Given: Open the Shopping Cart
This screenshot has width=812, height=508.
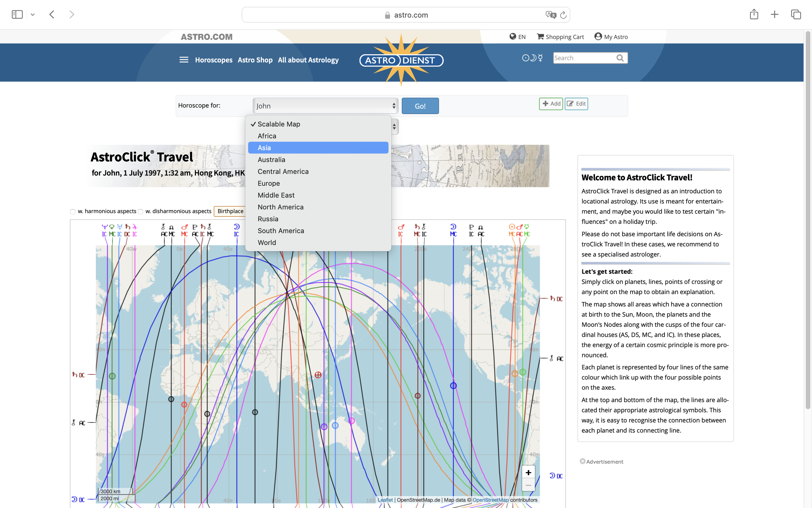Looking at the screenshot, I should pos(560,37).
